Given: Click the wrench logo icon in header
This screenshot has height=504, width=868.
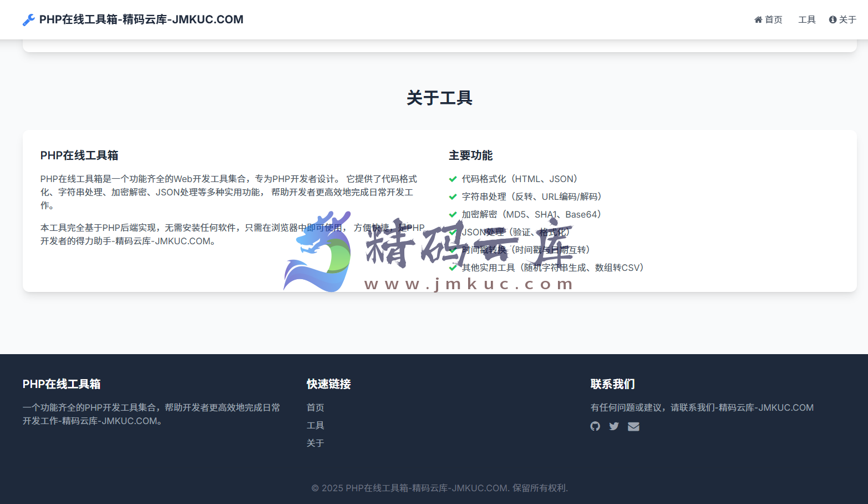Looking at the screenshot, I should (x=28, y=20).
